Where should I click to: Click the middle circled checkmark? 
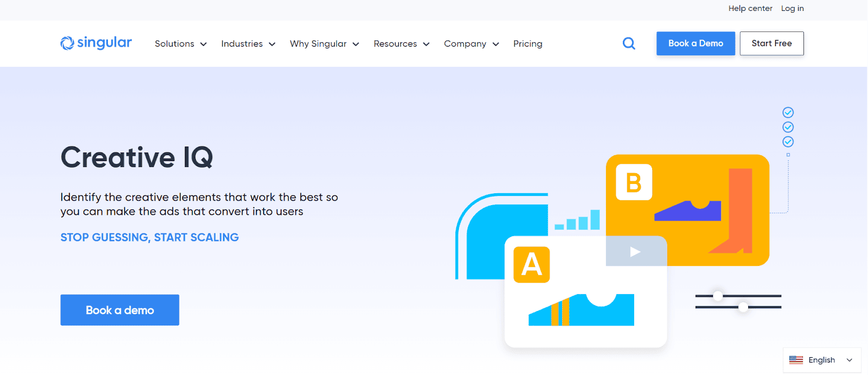[x=788, y=127]
